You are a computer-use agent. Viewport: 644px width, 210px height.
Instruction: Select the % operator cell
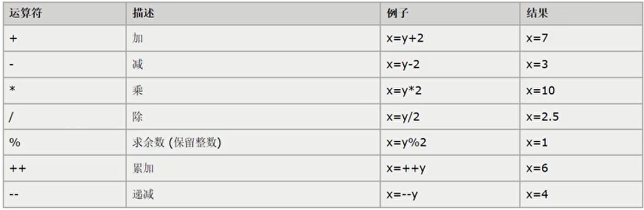[65, 142]
